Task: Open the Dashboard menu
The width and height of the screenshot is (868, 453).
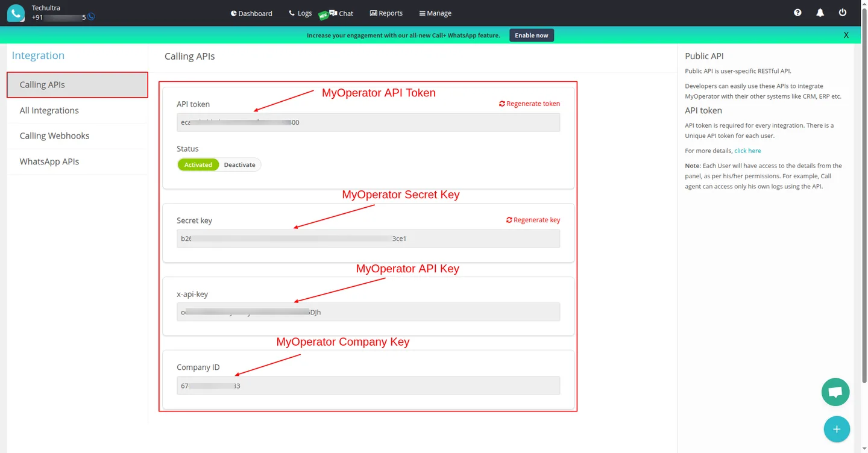Action: [251, 13]
